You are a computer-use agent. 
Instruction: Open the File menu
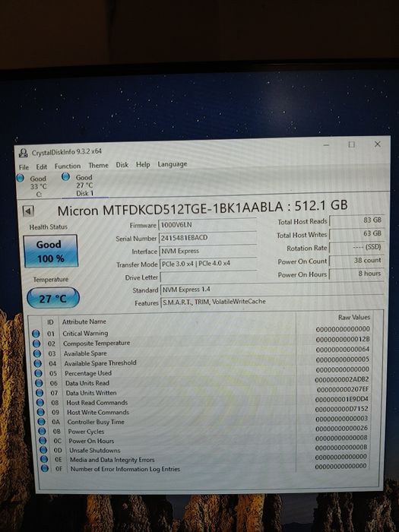coord(24,167)
